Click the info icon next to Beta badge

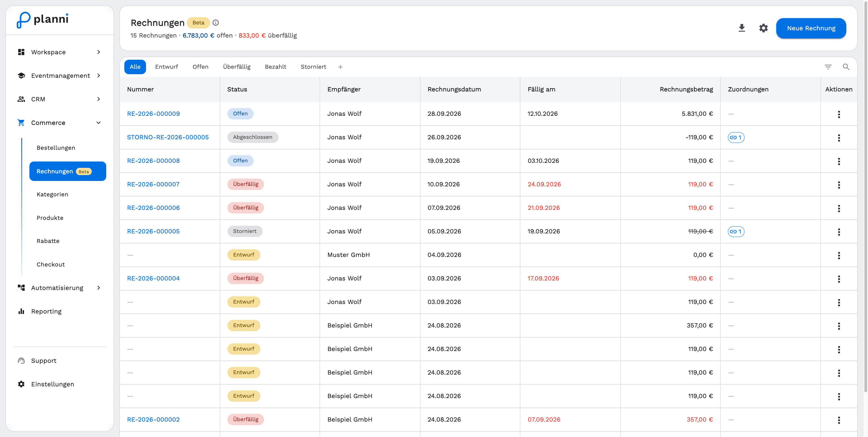tap(216, 23)
